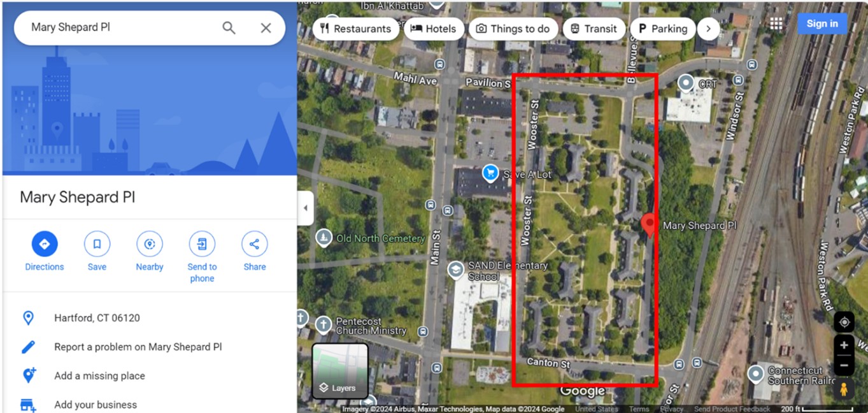Search Nearby places
The width and height of the screenshot is (868, 413).
tap(150, 252)
